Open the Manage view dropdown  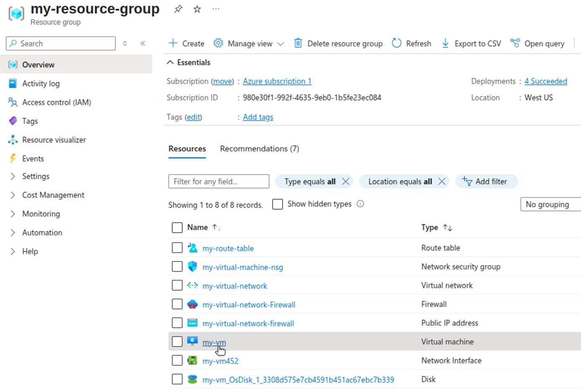(x=249, y=43)
